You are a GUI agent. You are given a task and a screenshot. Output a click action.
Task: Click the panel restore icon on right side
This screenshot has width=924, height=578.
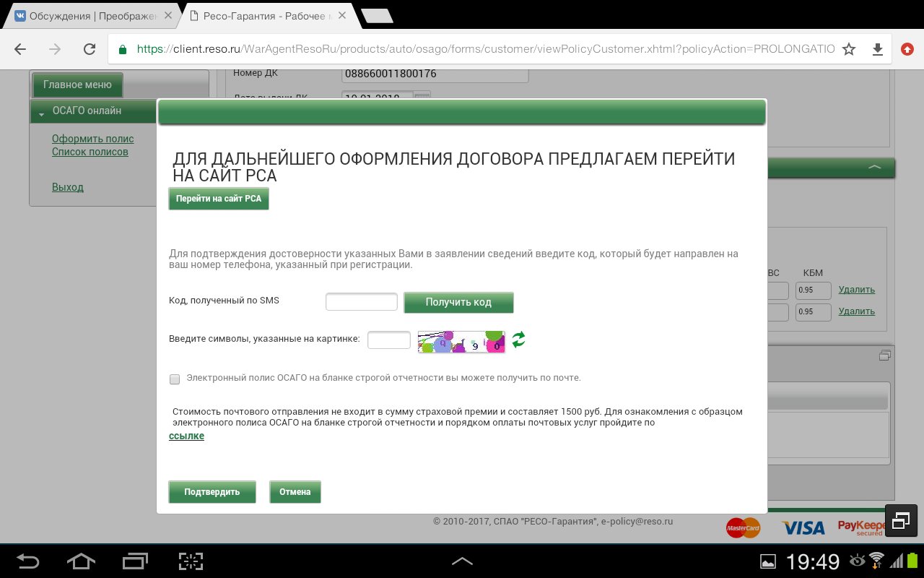(885, 355)
